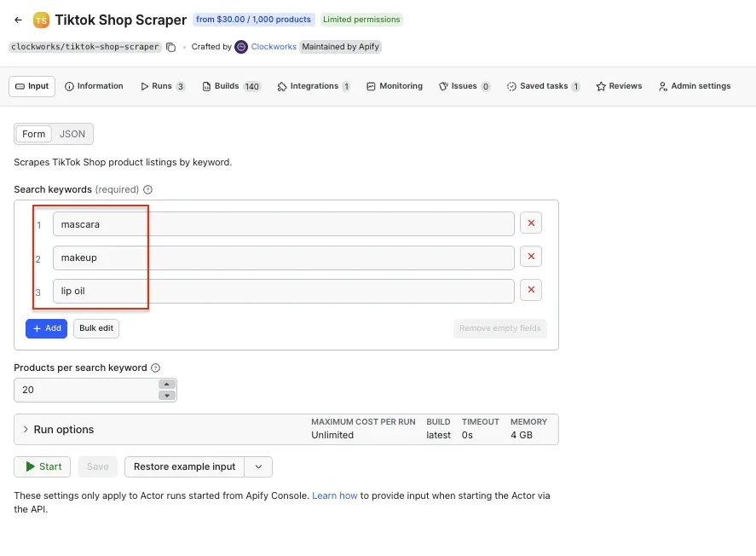Click the Maintained by Apify badge

pos(340,47)
